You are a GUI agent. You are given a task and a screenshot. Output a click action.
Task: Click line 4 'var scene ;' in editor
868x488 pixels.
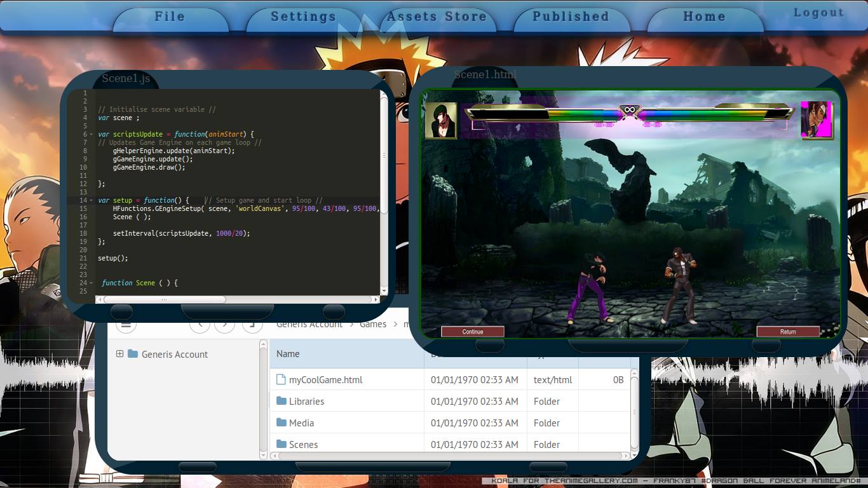tap(118, 118)
